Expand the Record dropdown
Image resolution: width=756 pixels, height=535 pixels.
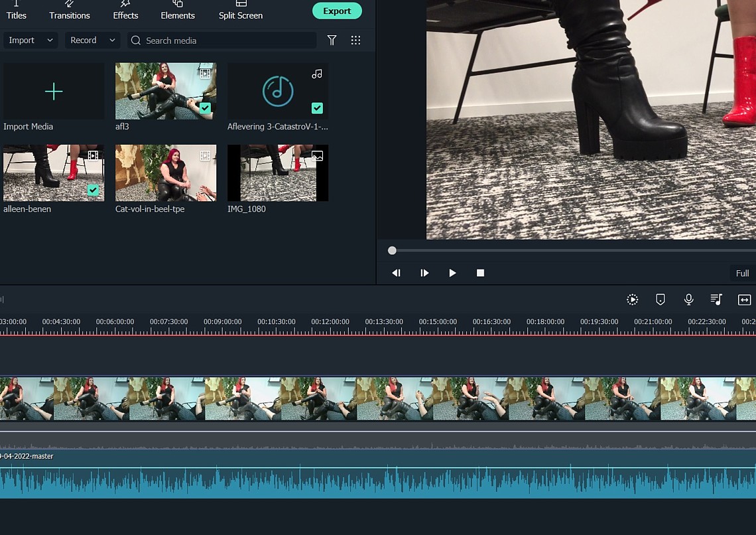[x=92, y=40]
